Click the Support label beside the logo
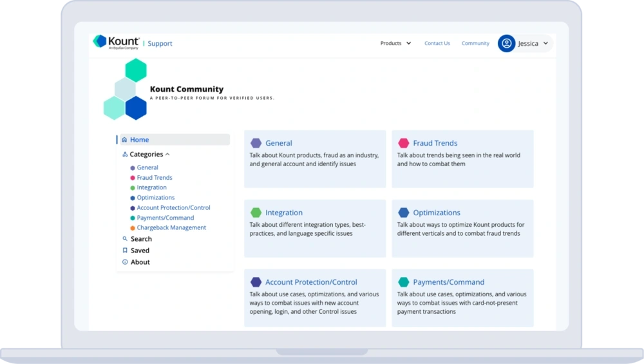Image resolution: width=644 pixels, height=364 pixels. [160, 44]
